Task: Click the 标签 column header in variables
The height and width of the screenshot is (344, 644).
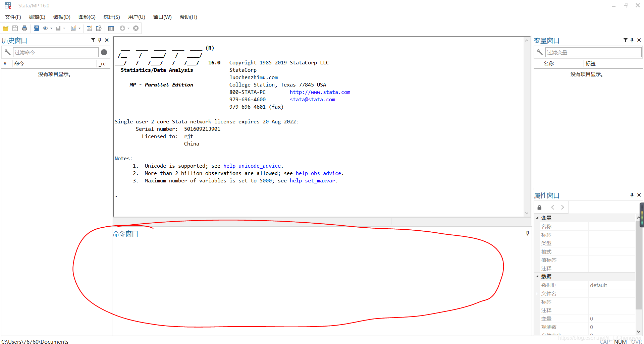Action: click(x=613, y=63)
